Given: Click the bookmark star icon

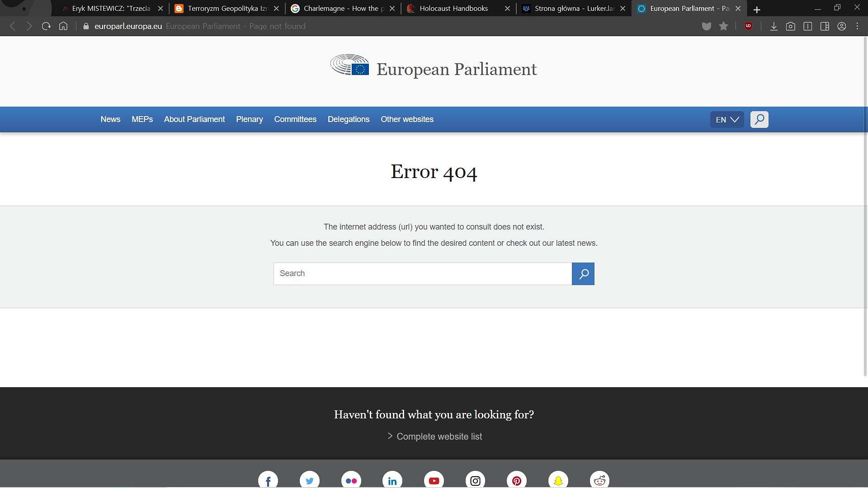Looking at the screenshot, I should [724, 26].
